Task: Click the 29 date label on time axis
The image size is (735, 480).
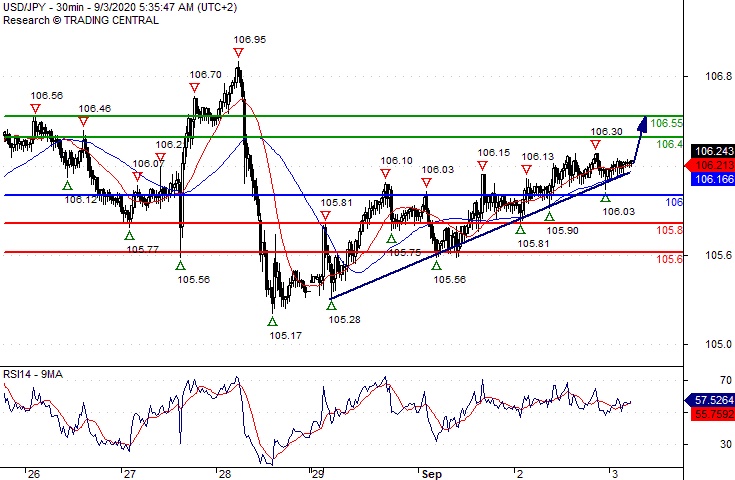Action: [317, 474]
